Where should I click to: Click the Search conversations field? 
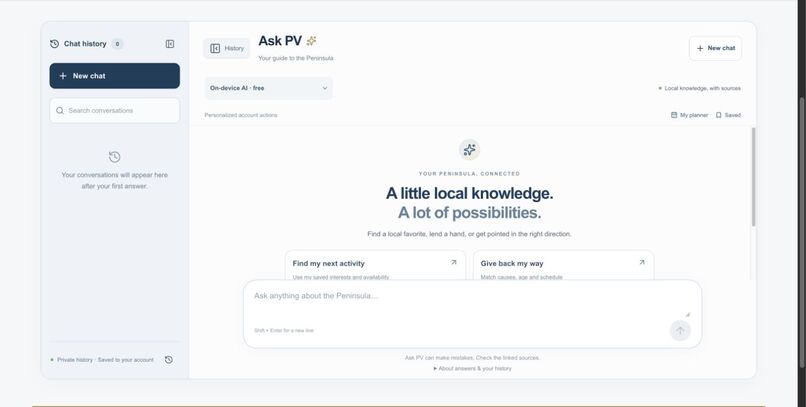[x=115, y=110]
